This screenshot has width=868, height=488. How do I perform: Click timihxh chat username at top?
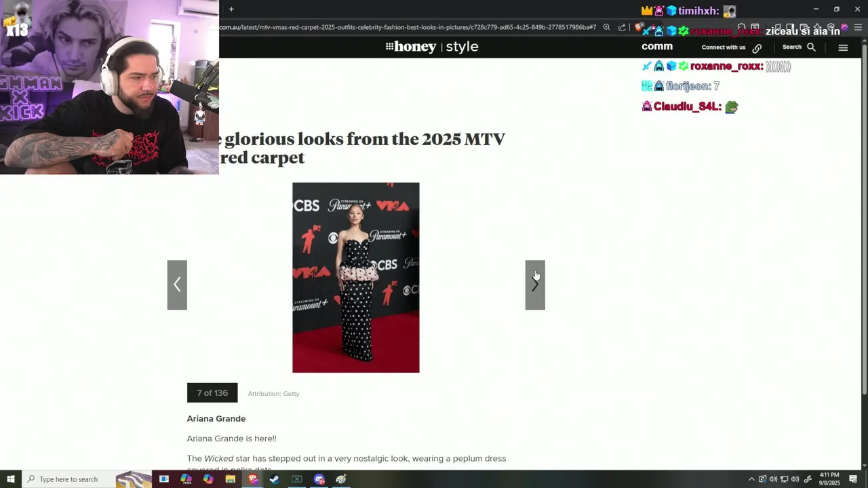[698, 11]
